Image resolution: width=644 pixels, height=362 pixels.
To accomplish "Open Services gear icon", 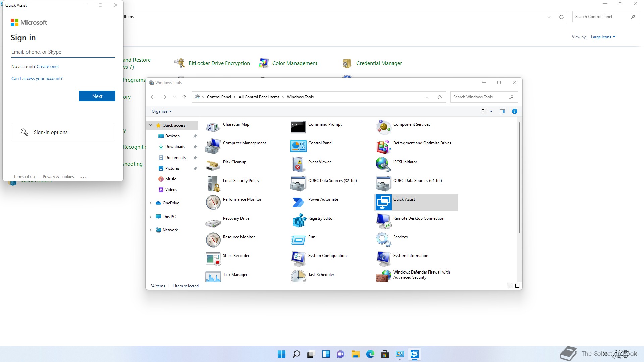I will (x=383, y=240).
